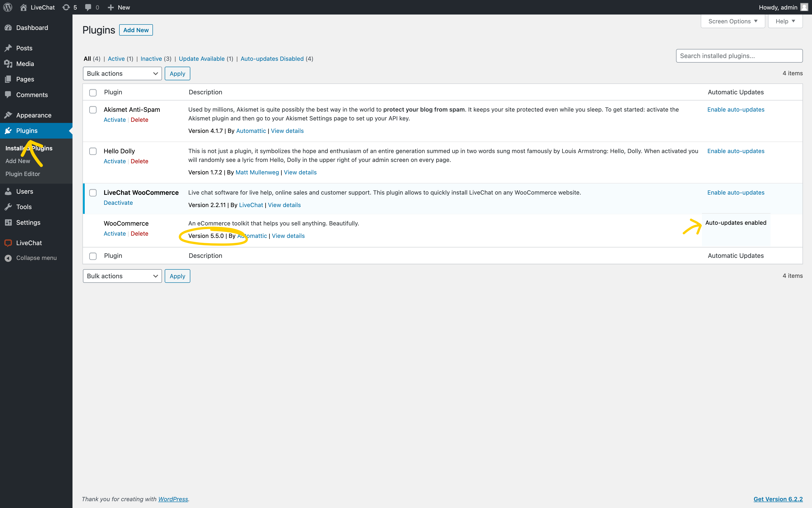
Task: Activate the Hello Dolly plugin
Action: 115,161
